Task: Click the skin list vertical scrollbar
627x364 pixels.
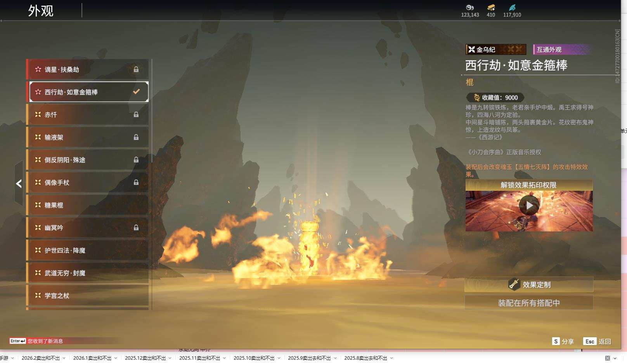Action: coord(151,184)
